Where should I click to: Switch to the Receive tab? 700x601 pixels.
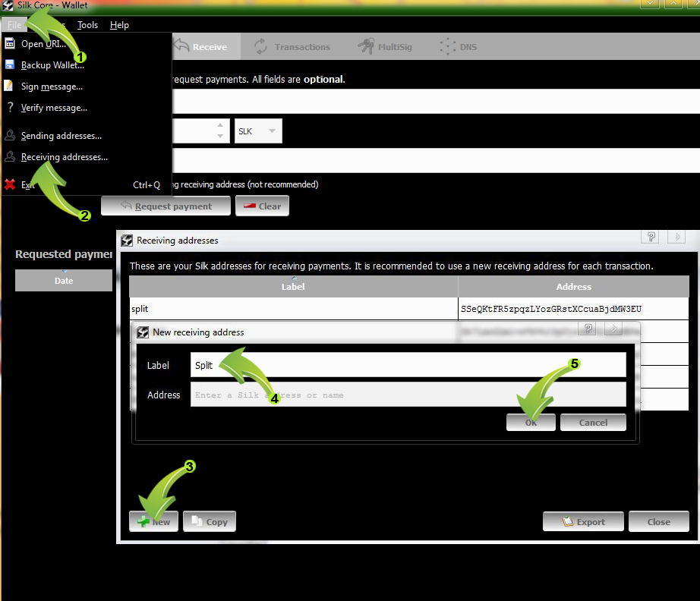click(207, 46)
